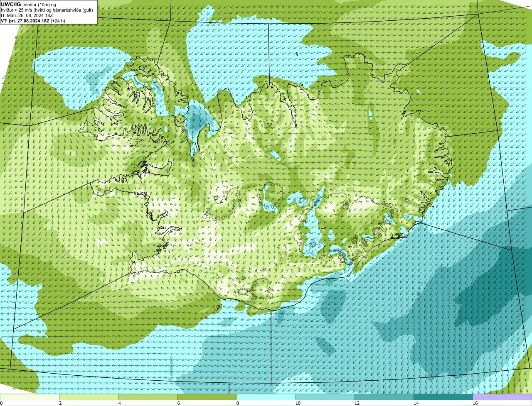The height and width of the screenshot is (406, 532).
Task: Click the '12' label on the color scale
Action: tap(357, 403)
